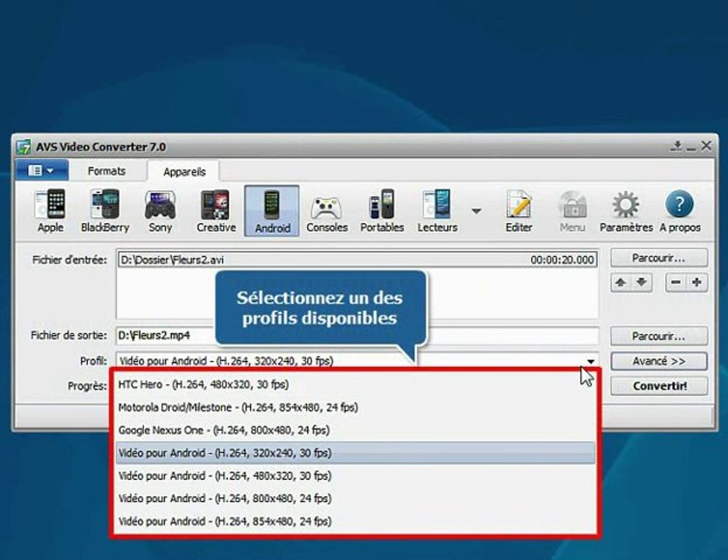728x560 pixels.
Task: Switch to the Appareils tab
Action: click(x=184, y=171)
